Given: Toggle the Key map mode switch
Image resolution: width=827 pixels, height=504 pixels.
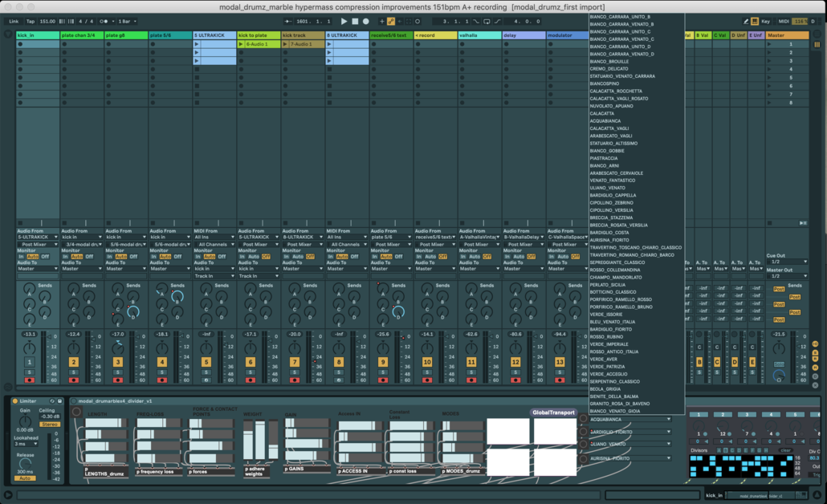Looking at the screenshot, I should click(x=765, y=22).
